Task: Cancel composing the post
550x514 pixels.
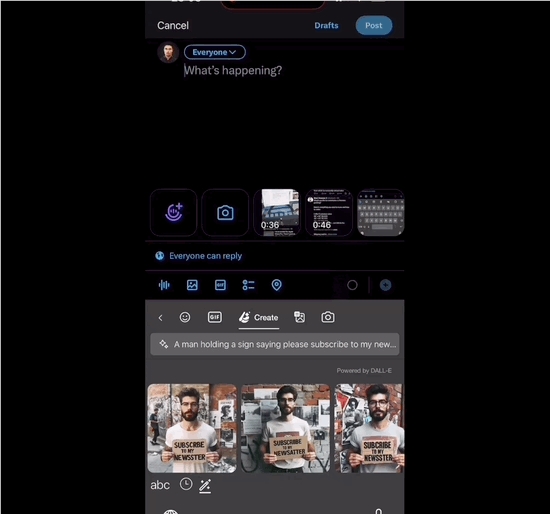Action: coord(173,25)
